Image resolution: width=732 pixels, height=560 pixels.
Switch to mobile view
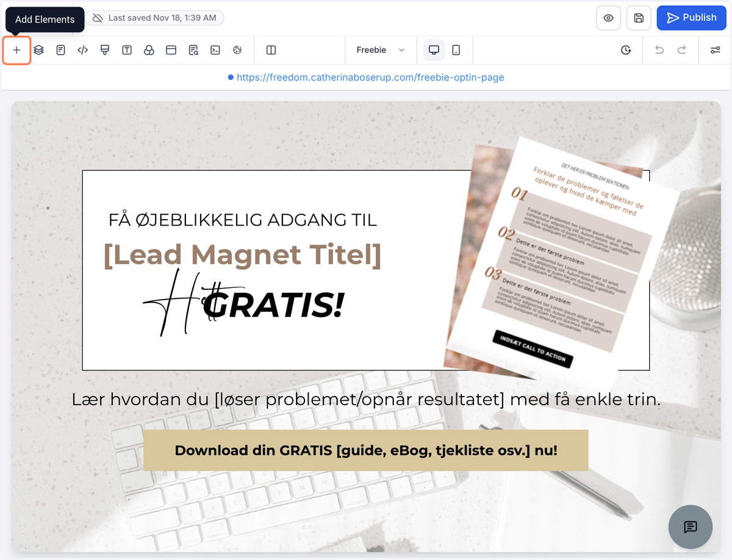[456, 50]
